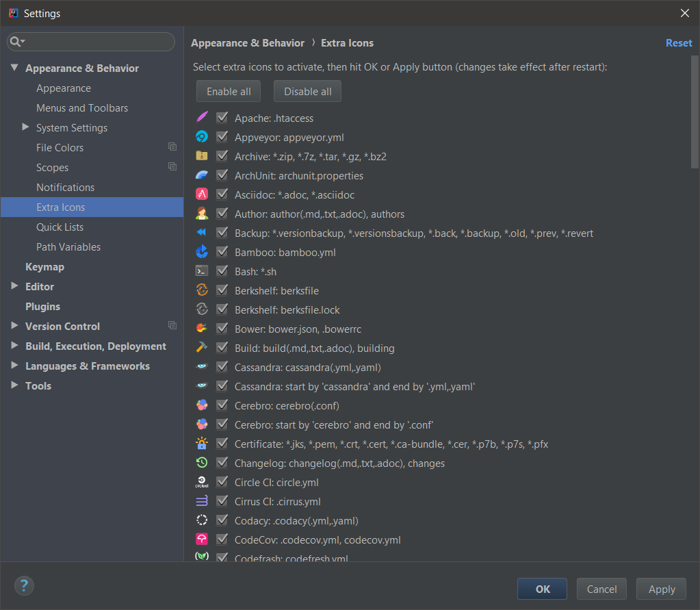Click the Reset link
This screenshot has width=700, height=610.
point(679,43)
